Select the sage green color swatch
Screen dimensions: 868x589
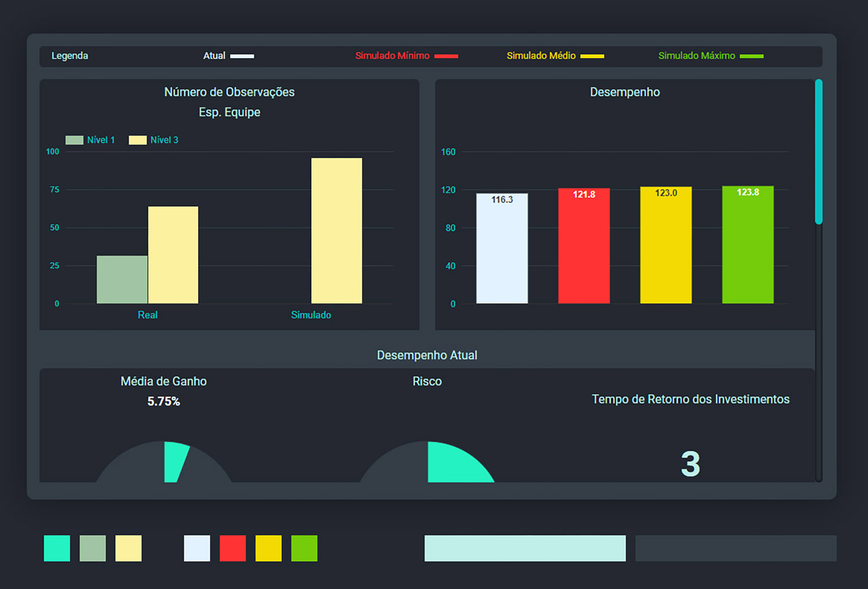point(93,548)
